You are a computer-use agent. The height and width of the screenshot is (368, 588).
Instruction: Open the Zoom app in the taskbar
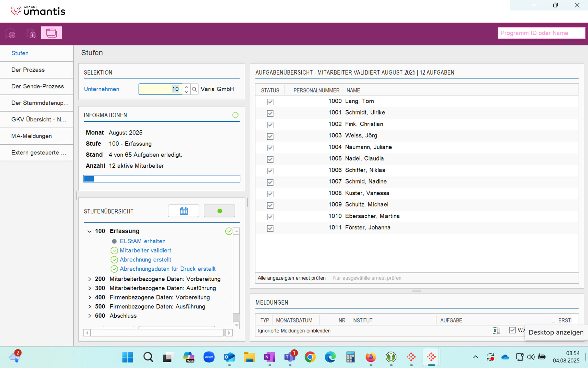click(x=209, y=357)
